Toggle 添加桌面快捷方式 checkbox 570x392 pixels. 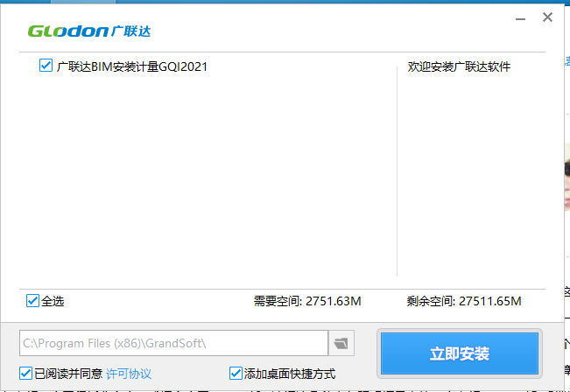(236, 373)
